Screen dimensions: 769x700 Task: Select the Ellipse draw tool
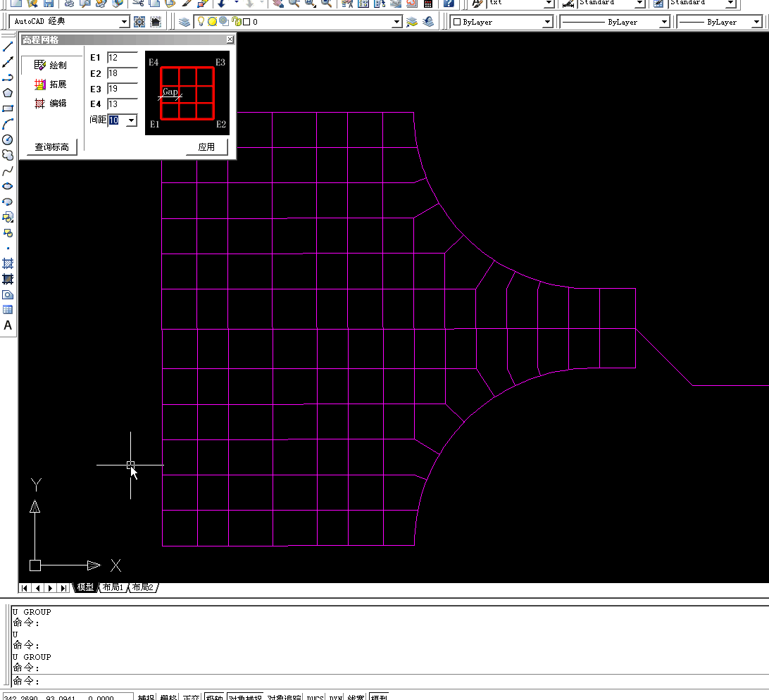tap(8, 187)
